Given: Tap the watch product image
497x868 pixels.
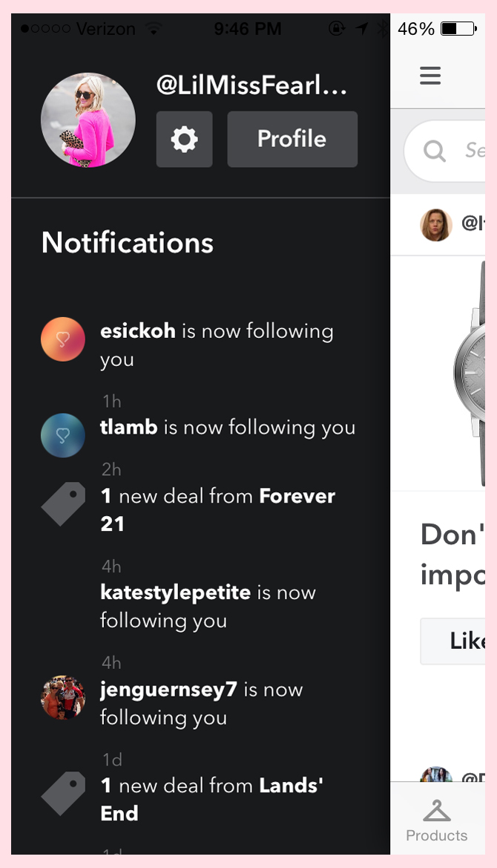Looking at the screenshot, I should pyautogui.click(x=469, y=373).
